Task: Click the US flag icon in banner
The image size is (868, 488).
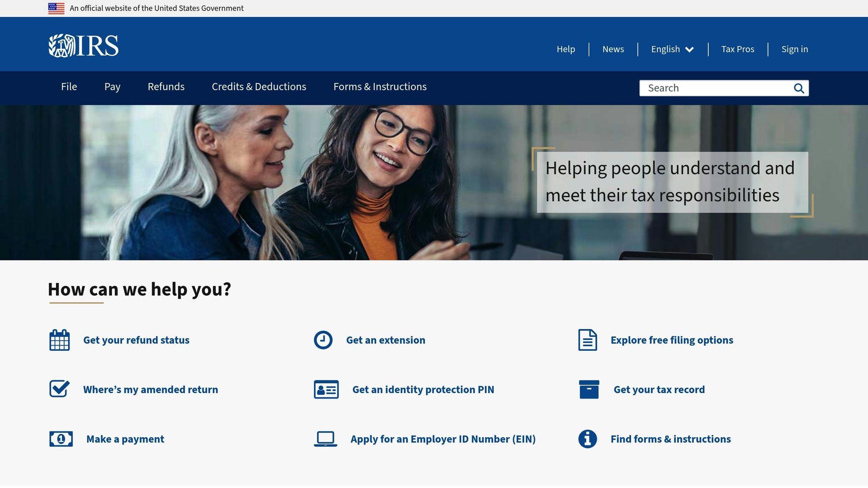Action: tap(56, 8)
